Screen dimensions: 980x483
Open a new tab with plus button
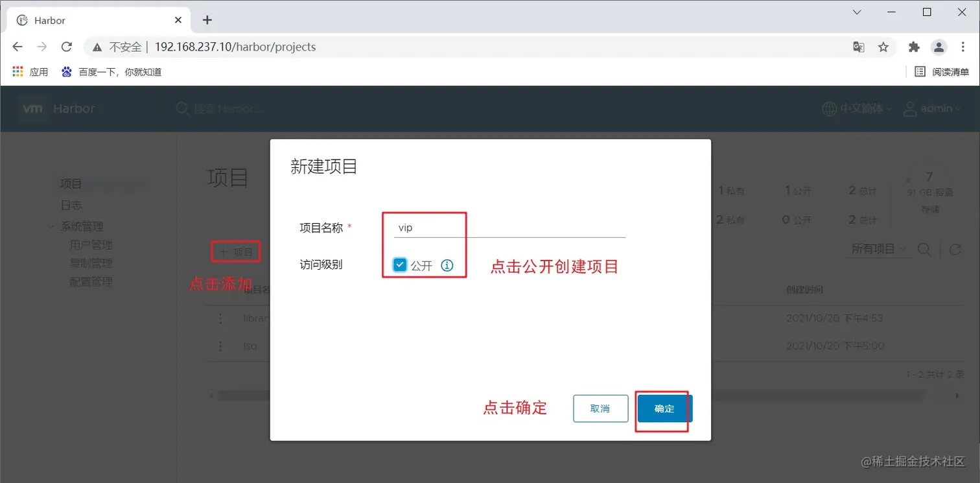pos(207,20)
